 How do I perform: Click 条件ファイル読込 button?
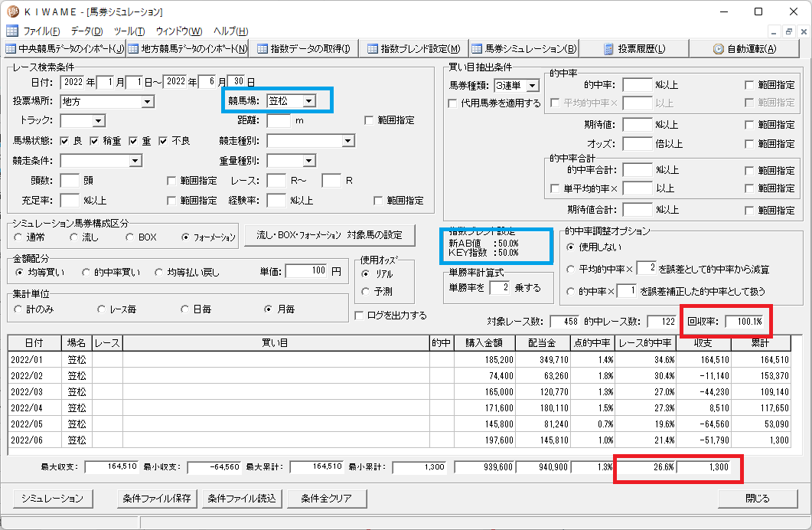pyautogui.click(x=242, y=499)
